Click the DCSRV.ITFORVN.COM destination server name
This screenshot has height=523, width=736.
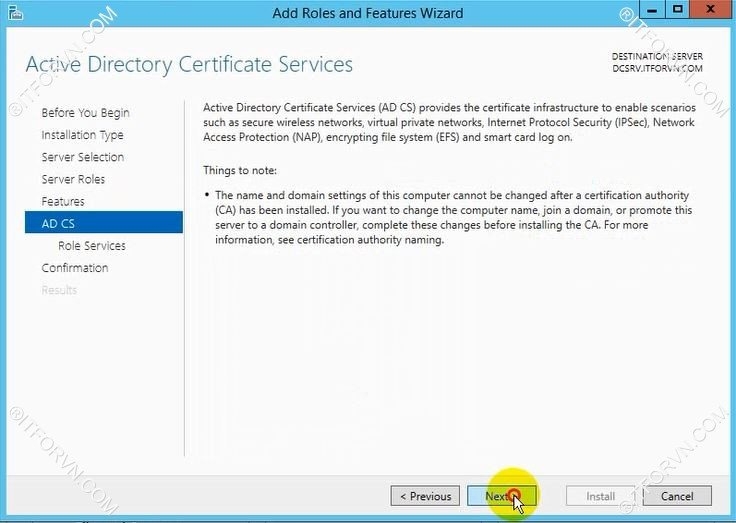tap(657, 69)
